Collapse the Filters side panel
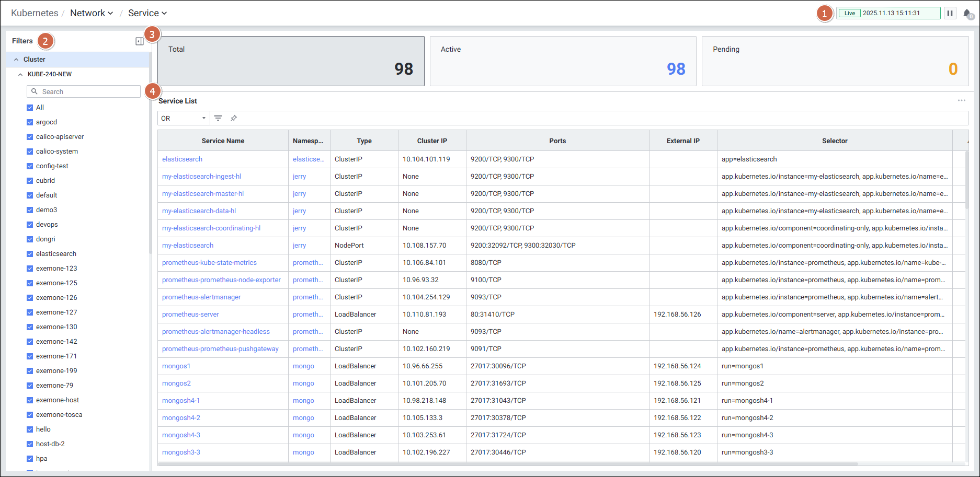980x477 pixels. tap(140, 41)
